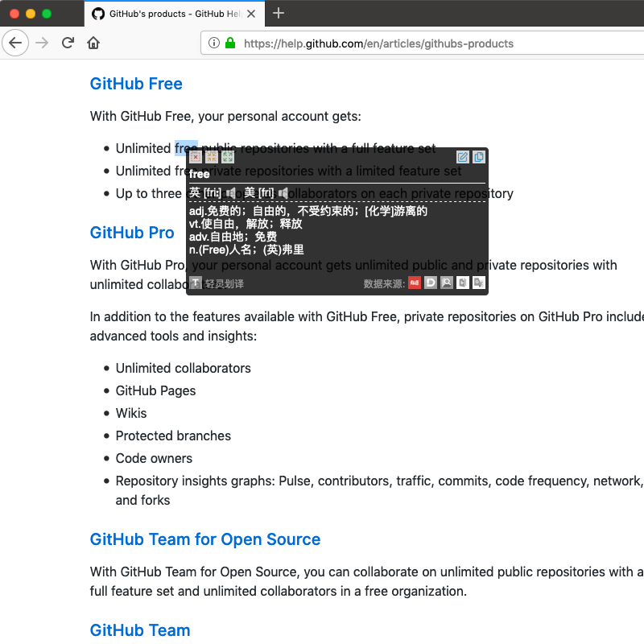Play British pronunciation speaker for 'free'
The width and height of the screenshot is (644, 644).
(x=231, y=192)
